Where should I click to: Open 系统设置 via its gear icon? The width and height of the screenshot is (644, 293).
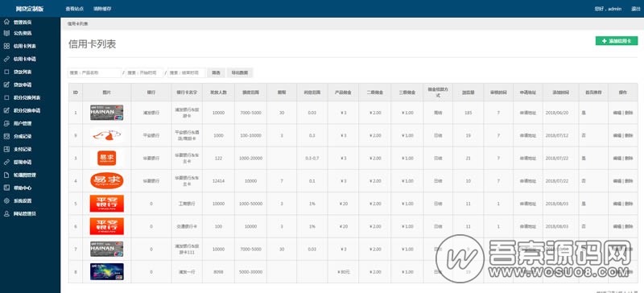point(6,201)
